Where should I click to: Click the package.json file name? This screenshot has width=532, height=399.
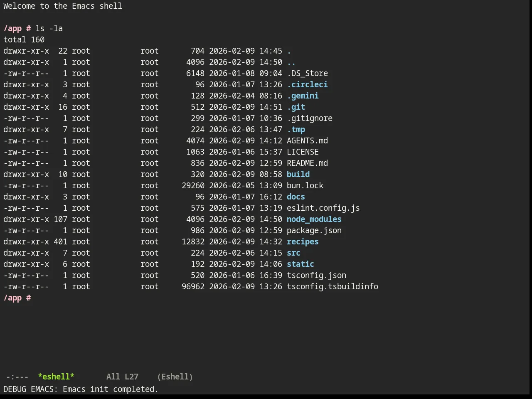(314, 230)
